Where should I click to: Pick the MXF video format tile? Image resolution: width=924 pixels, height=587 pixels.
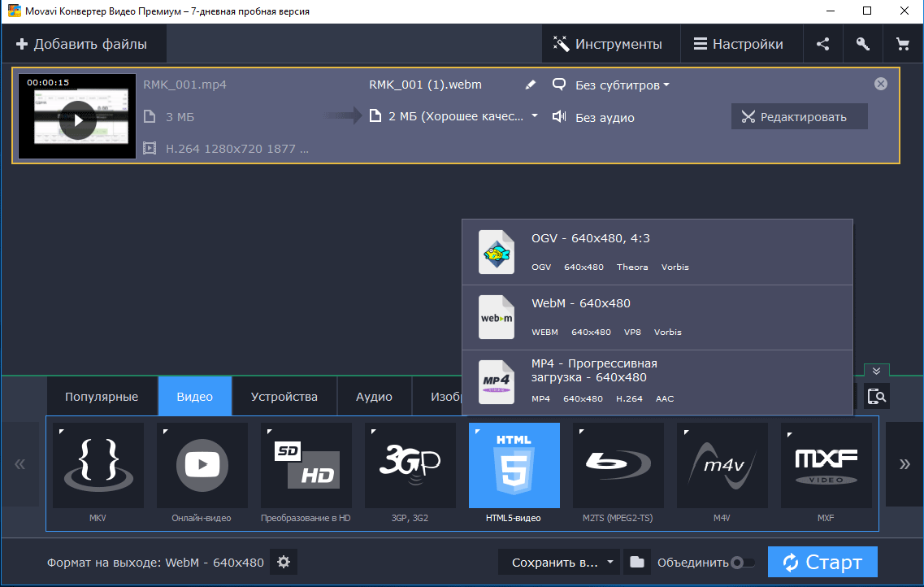826,465
